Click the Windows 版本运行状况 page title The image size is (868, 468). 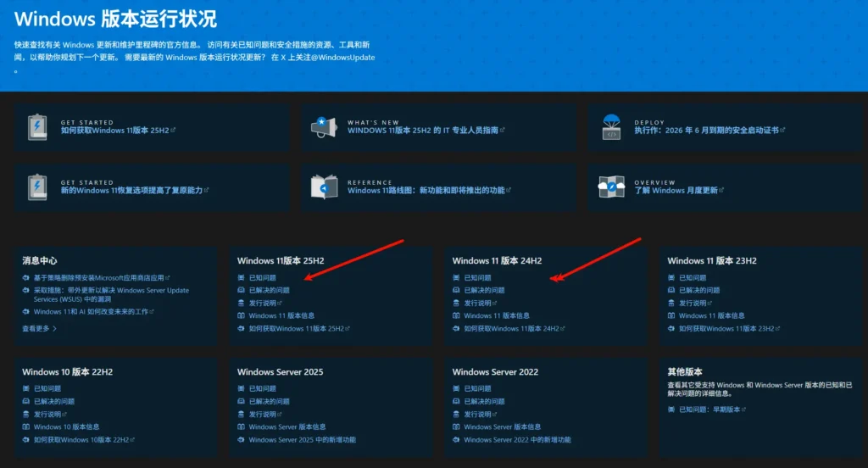tap(115, 19)
